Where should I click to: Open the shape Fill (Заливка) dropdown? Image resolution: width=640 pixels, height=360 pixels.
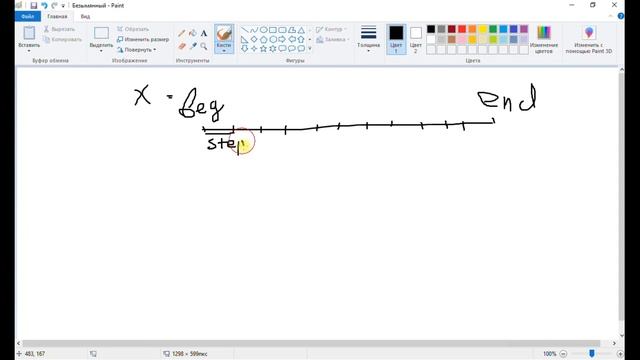pos(333,39)
